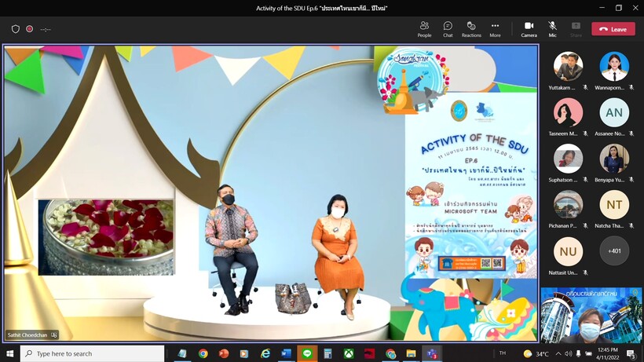Click the red recording indicator icon
The width and height of the screenshot is (644, 362).
click(x=30, y=29)
